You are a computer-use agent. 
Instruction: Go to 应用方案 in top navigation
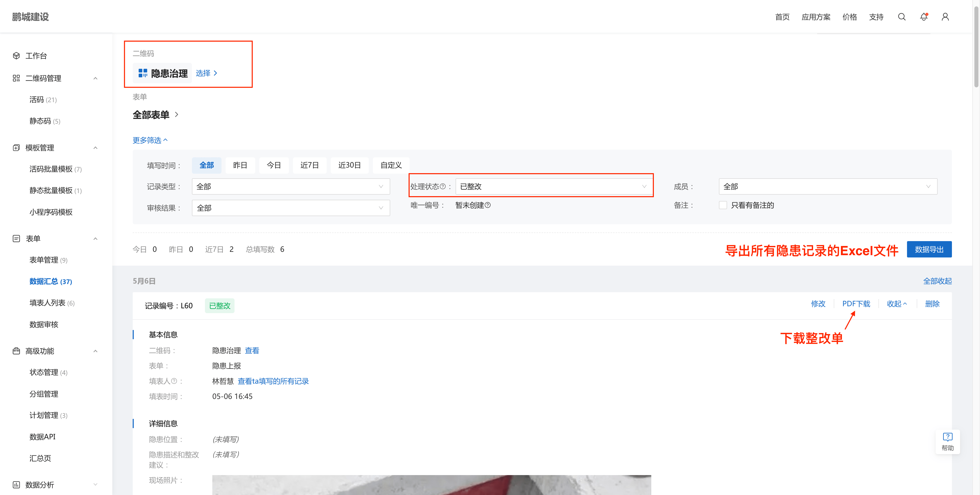[x=816, y=17]
